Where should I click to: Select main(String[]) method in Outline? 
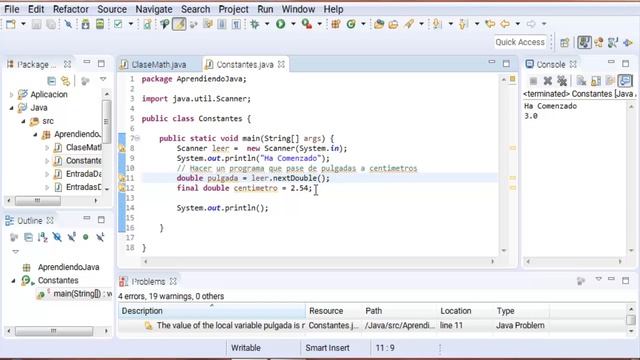pos(73,294)
